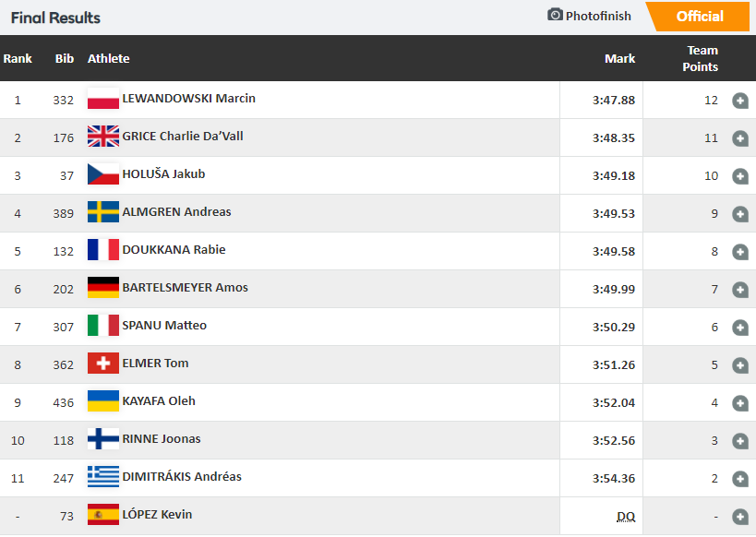Click plus icon for SPANU Matteo
756x537 pixels.
click(x=740, y=328)
